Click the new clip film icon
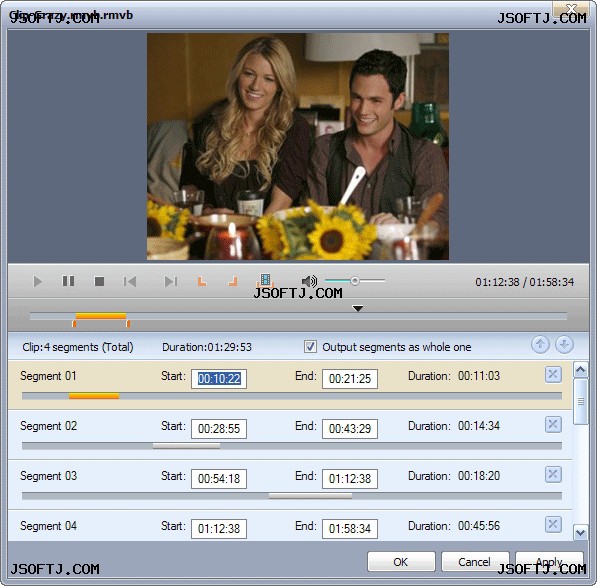Viewport: 597px width, 586px height. 265,280
